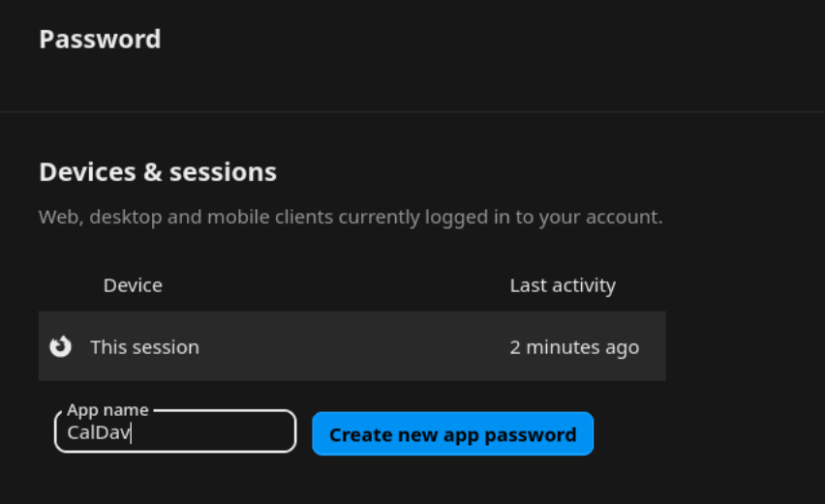Click the App name floating label
Viewport: 825px width, 504px height.
coord(107,410)
